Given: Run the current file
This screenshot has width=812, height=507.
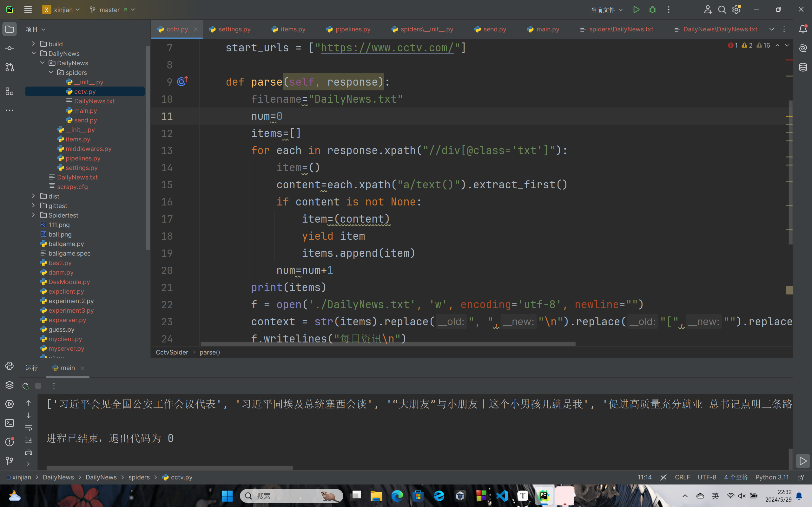Looking at the screenshot, I should pos(636,10).
